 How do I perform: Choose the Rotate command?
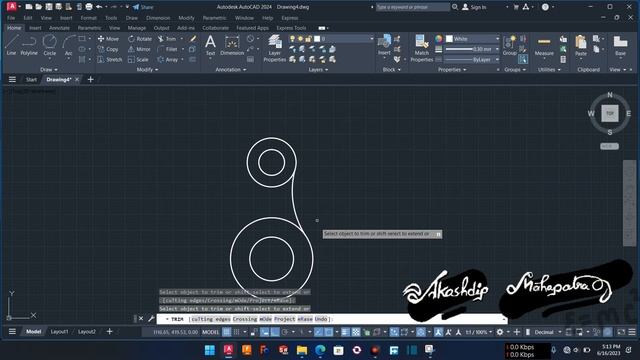coord(140,39)
